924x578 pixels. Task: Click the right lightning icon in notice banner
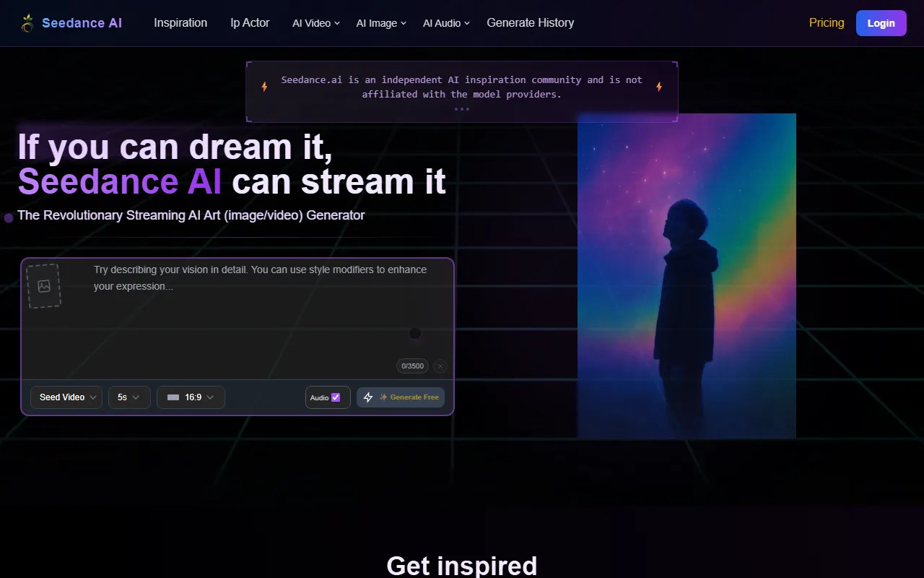(659, 87)
